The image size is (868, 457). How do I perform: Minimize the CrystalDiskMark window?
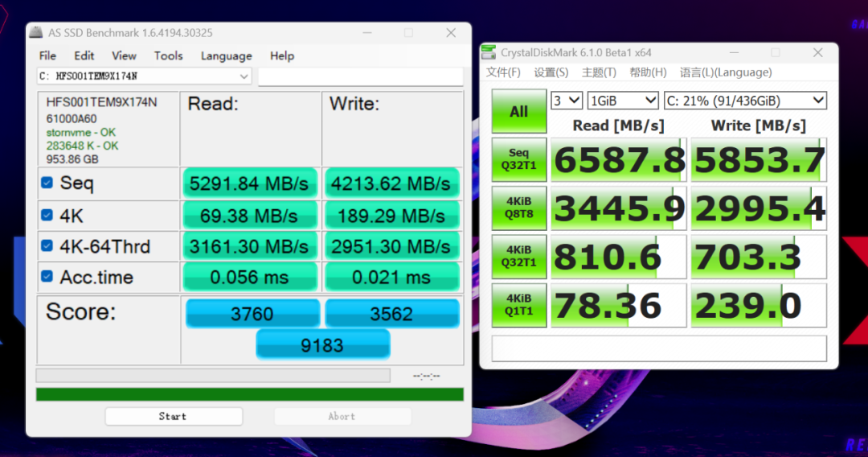pyautogui.click(x=734, y=52)
